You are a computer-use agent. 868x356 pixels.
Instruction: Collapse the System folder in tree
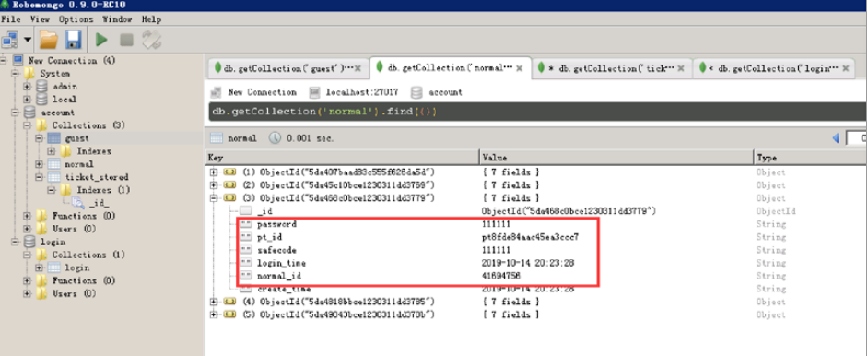click(16, 73)
